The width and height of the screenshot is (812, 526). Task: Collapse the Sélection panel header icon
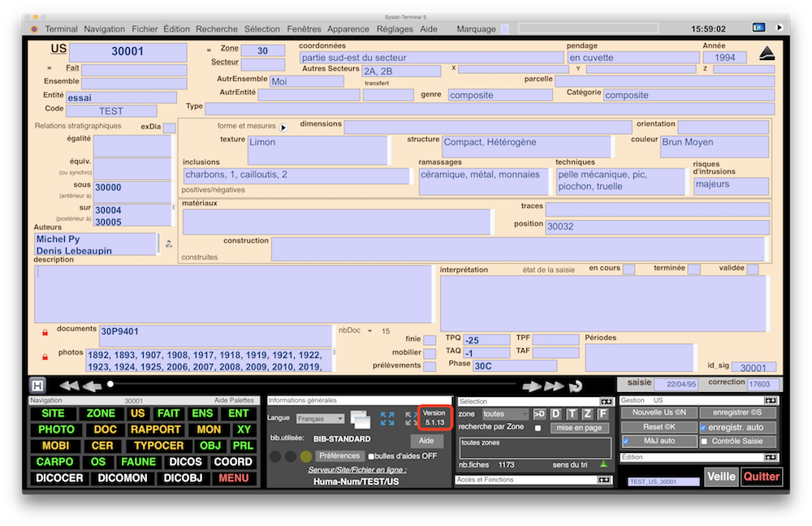pos(606,402)
